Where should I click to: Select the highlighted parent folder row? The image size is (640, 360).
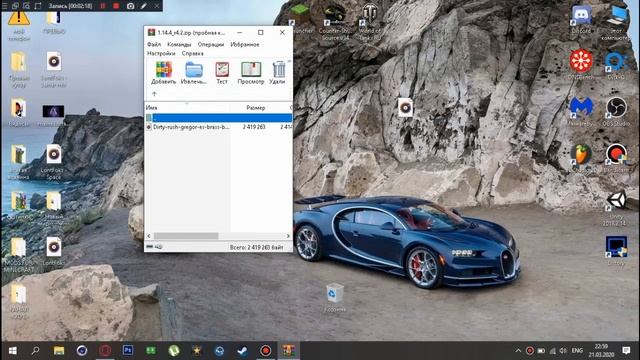point(219,118)
